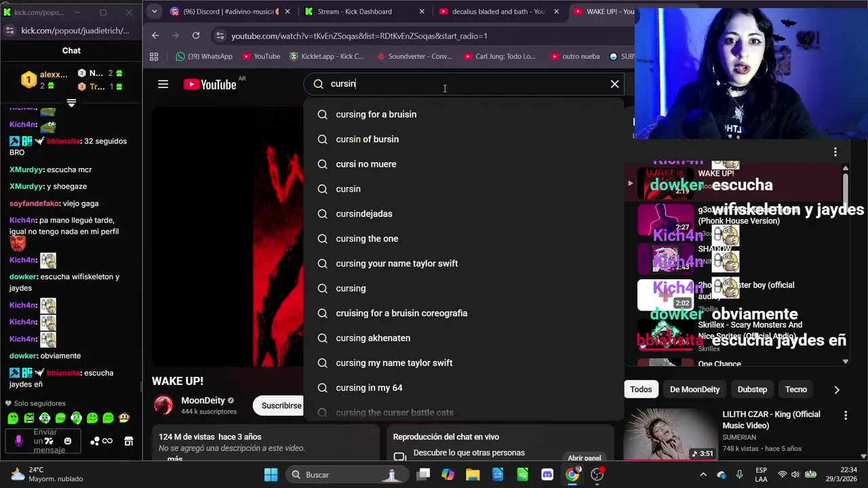Show hidden system tray icons
868x488 pixels.
703,474
